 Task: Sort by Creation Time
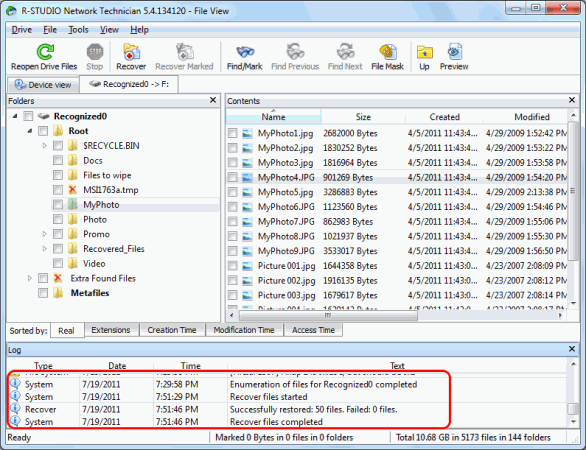click(x=172, y=330)
